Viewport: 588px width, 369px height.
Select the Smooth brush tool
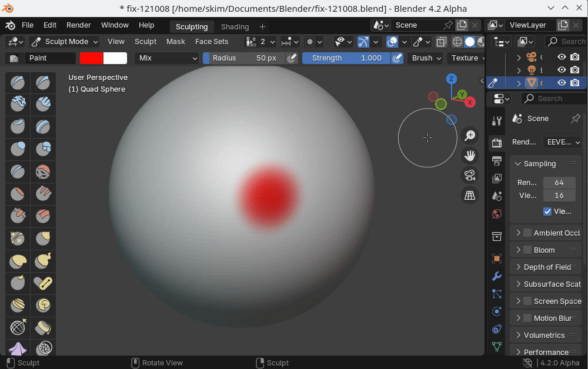pos(43,172)
